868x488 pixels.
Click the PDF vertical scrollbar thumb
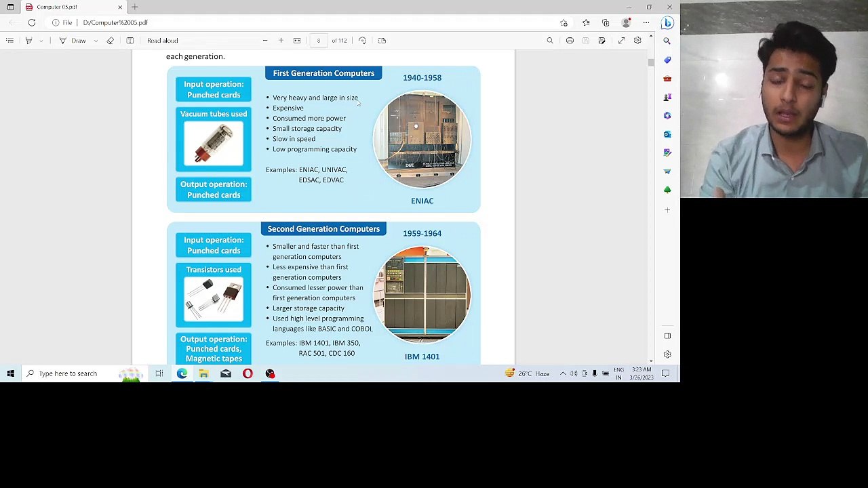pyautogui.click(x=650, y=62)
